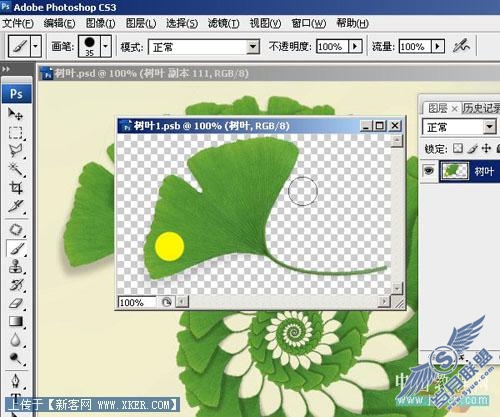Select the Crop tool
This screenshot has height=417, width=500.
point(16,188)
